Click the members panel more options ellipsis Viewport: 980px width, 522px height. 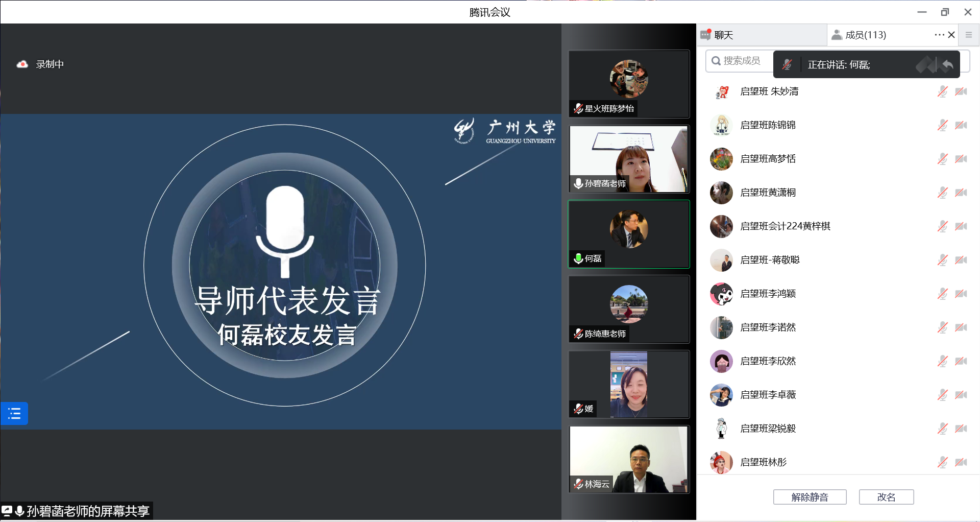tap(939, 35)
